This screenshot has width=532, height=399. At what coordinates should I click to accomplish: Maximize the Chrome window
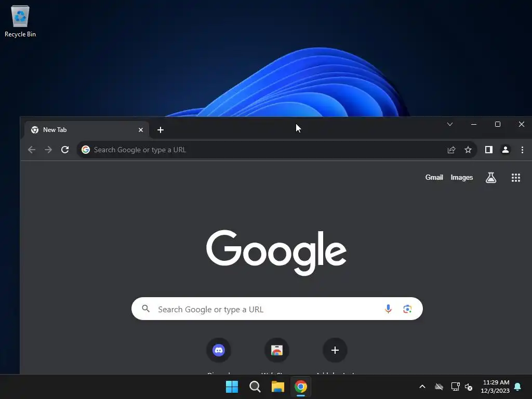click(x=497, y=124)
